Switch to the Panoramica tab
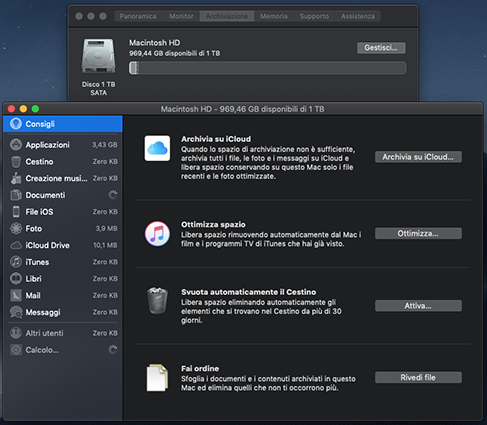 tap(138, 16)
